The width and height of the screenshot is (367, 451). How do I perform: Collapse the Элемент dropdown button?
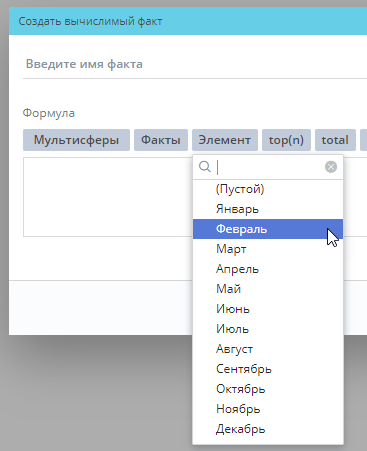tap(225, 140)
